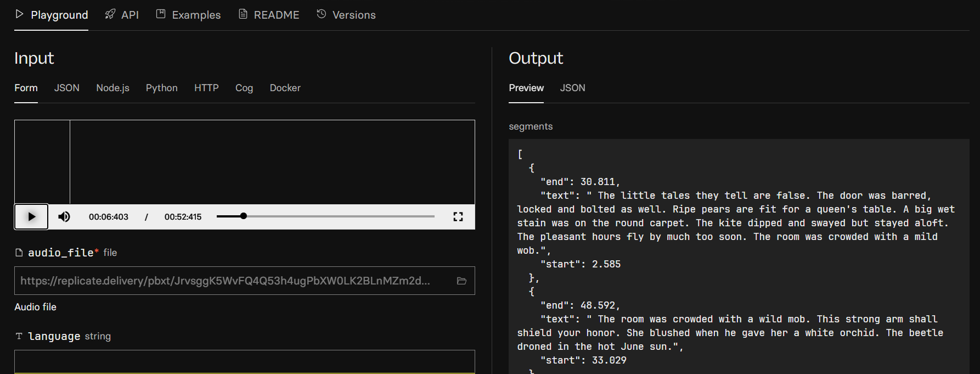
Task: Click the Versions history clock icon
Action: click(322, 14)
